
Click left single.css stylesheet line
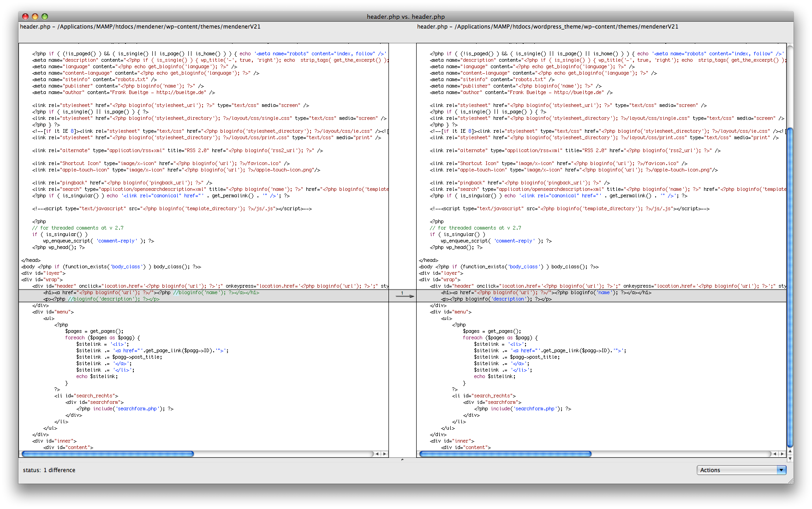coord(209,118)
